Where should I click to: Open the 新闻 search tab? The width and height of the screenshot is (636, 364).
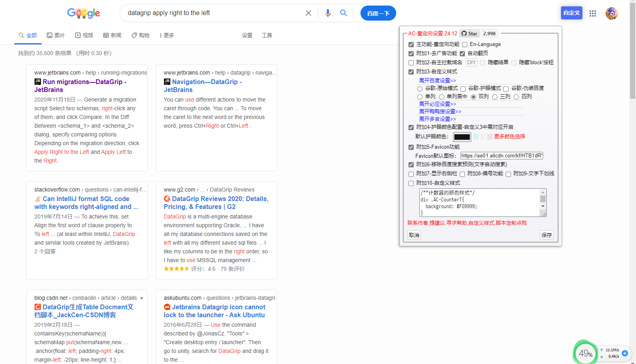pyautogui.click(x=112, y=35)
